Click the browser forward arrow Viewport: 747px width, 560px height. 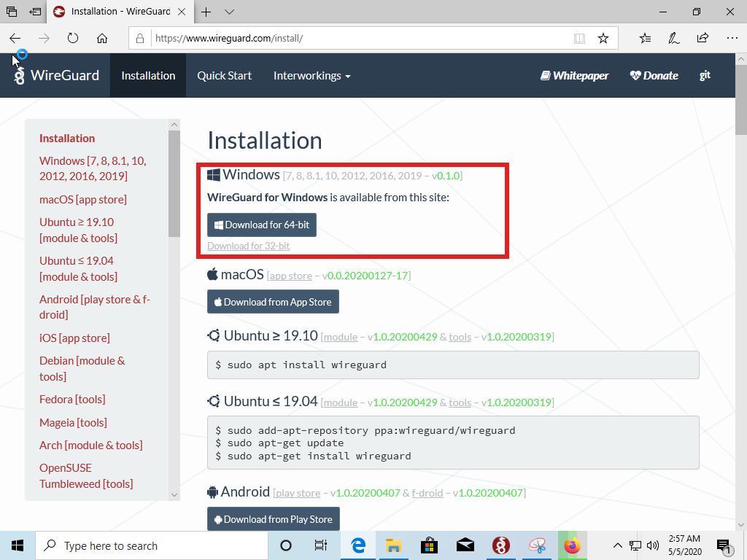pos(44,38)
